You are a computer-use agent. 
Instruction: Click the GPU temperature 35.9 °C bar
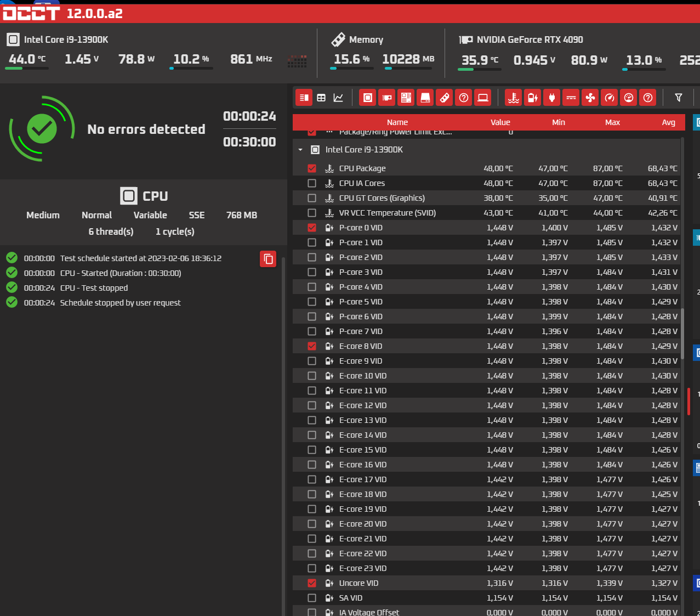pos(479,69)
